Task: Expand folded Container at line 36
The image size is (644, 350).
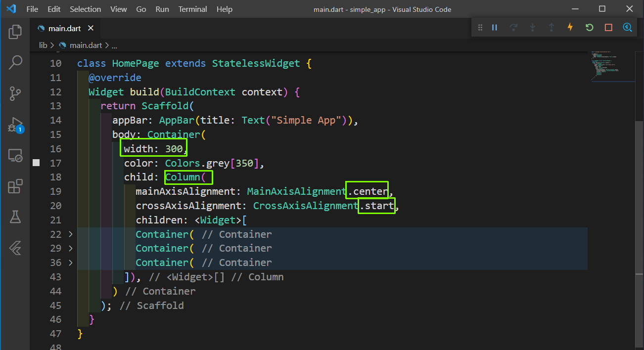Action: 70,262
